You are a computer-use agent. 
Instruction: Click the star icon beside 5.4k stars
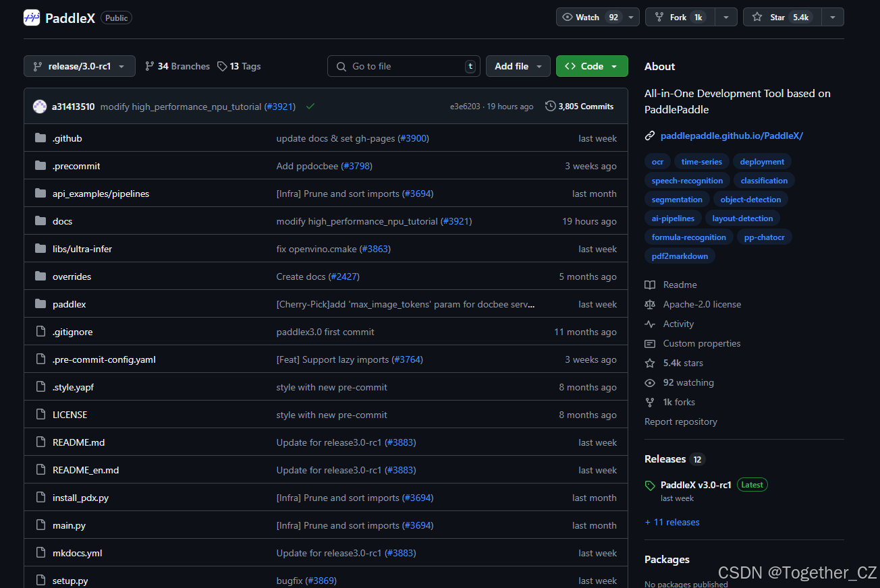tap(650, 363)
